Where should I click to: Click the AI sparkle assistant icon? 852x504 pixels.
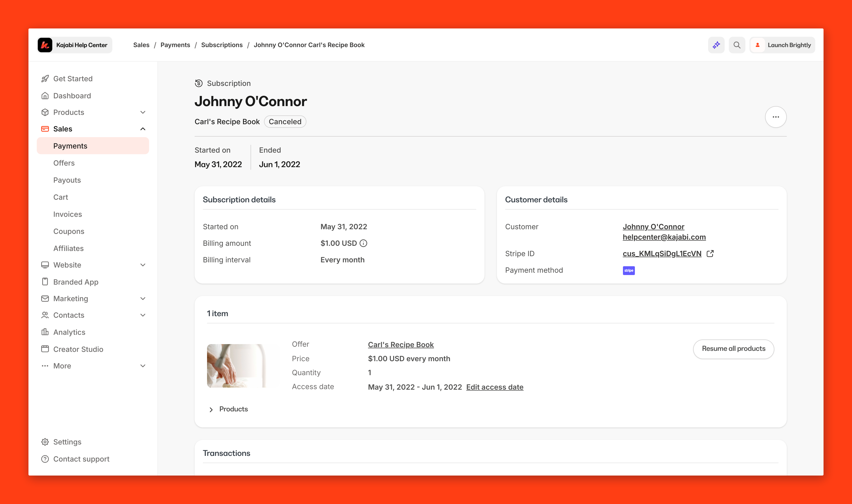716,45
